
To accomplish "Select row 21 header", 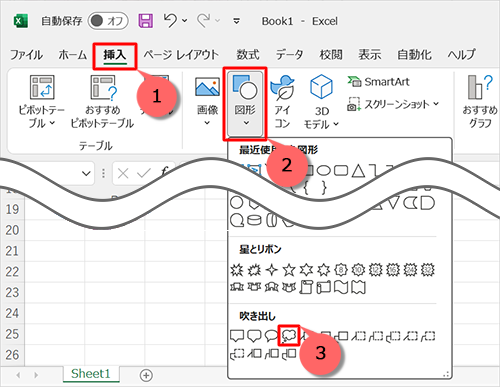I will pyautogui.click(x=12, y=251).
